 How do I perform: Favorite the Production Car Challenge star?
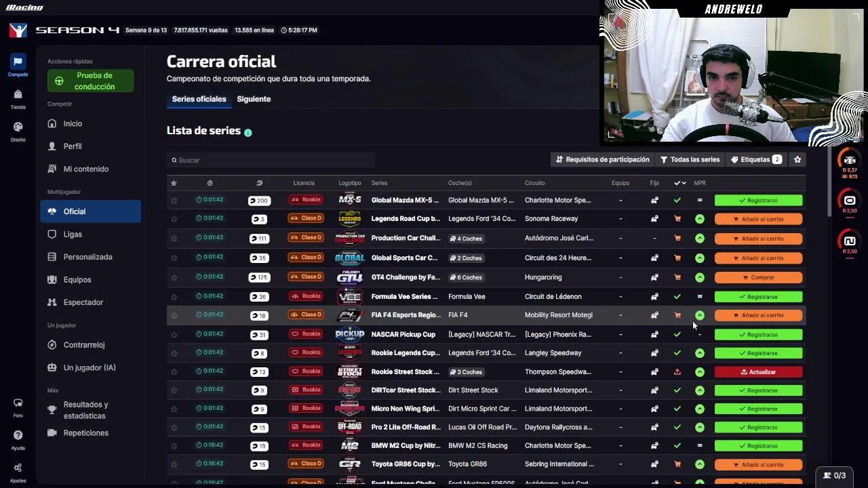pos(174,239)
